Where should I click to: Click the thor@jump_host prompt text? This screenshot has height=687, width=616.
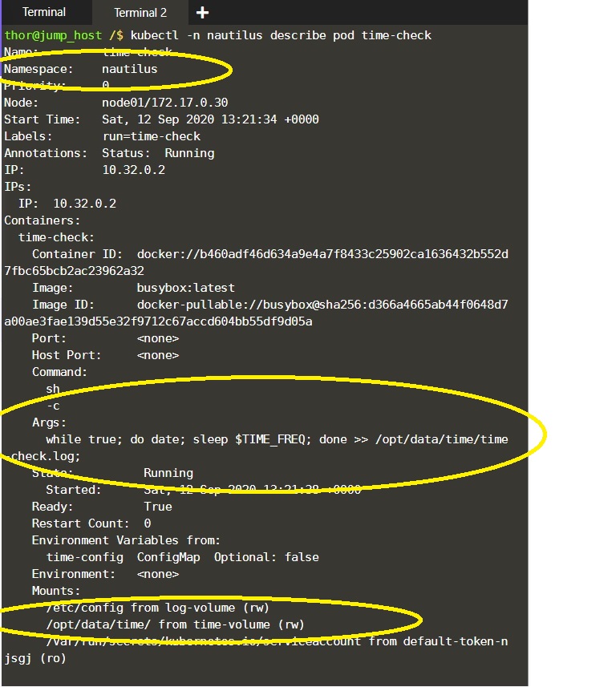pyautogui.click(x=53, y=35)
